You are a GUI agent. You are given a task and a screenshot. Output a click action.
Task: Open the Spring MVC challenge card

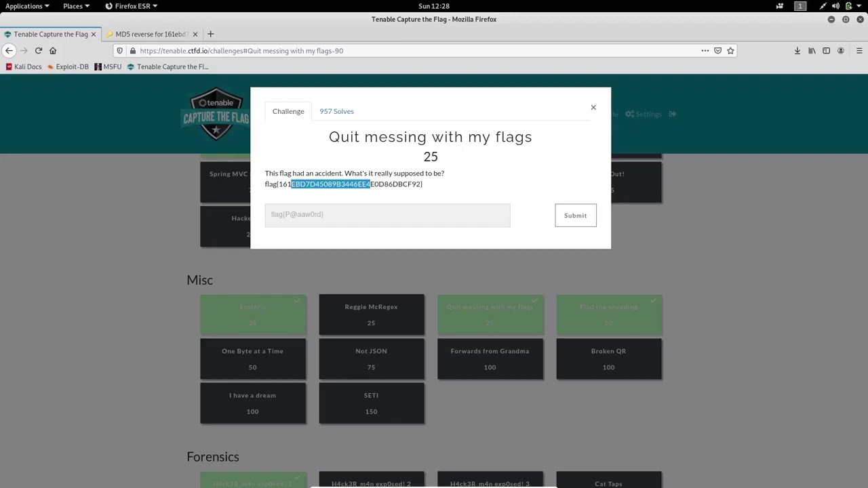(225, 182)
